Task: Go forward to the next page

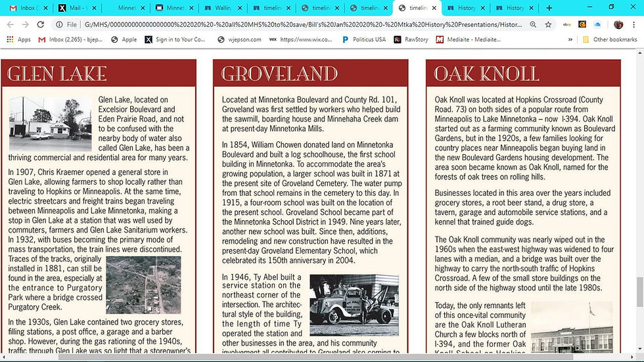Action: tap(26, 24)
